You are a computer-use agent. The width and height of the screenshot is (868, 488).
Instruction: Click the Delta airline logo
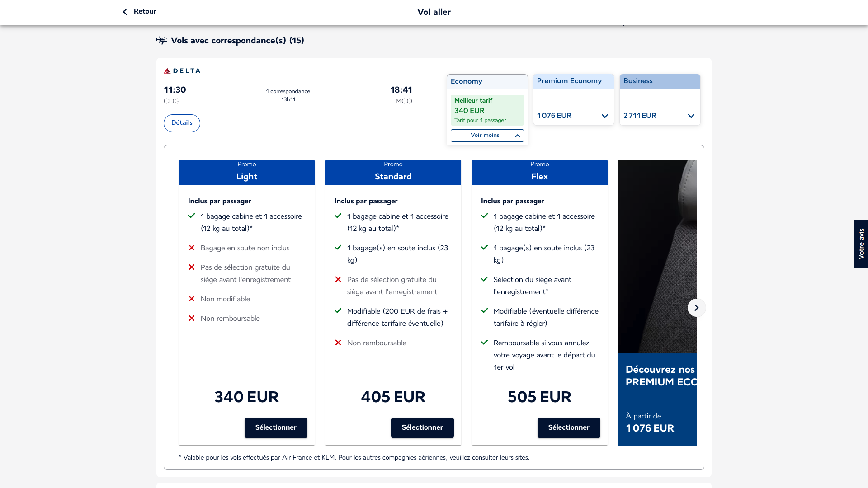[182, 71]
